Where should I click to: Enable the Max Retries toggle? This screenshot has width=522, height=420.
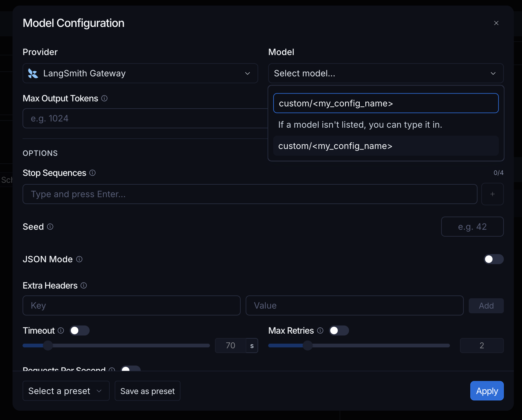point(339,330)
